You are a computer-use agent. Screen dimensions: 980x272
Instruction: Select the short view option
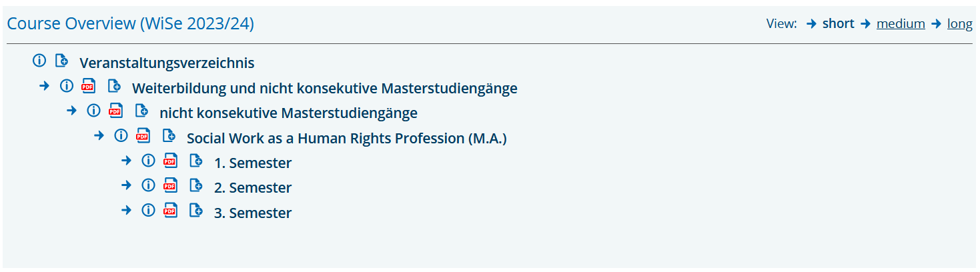click(839, 24)
